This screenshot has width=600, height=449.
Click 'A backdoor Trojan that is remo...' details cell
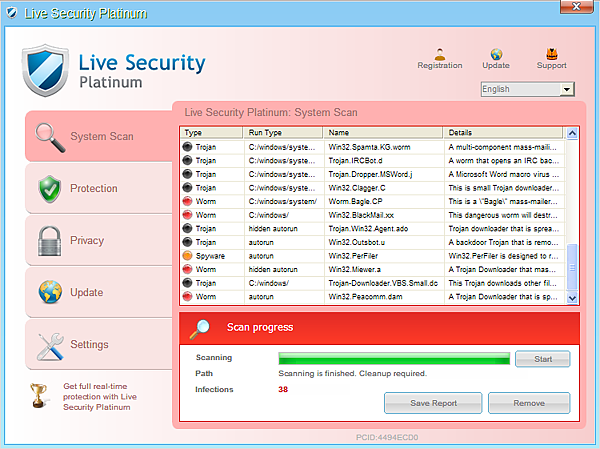[x=503, y=242]
